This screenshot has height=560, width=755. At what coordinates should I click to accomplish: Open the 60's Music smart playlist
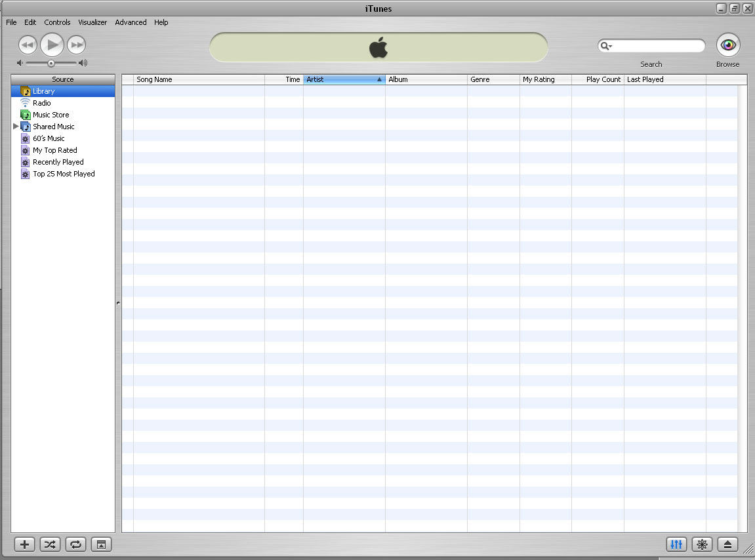coord(63,138)
